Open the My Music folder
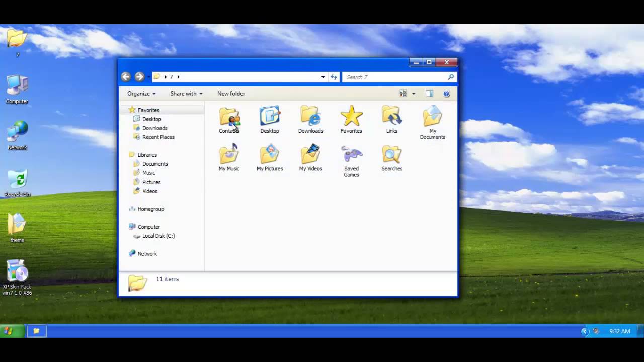 pos(229,158)
